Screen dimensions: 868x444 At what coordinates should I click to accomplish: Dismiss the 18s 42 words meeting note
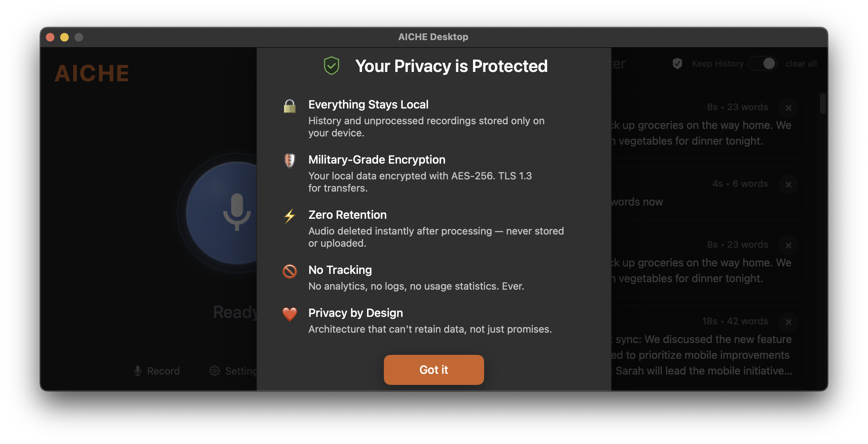789,322
